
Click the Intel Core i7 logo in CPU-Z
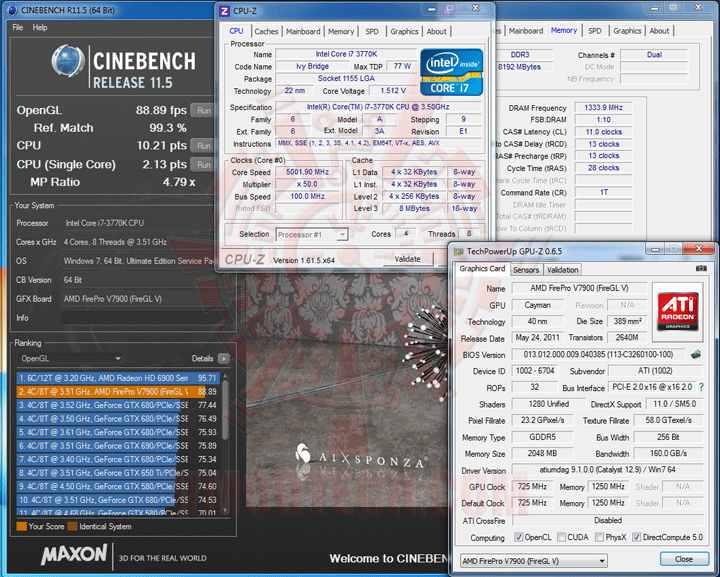pos(451,72)
